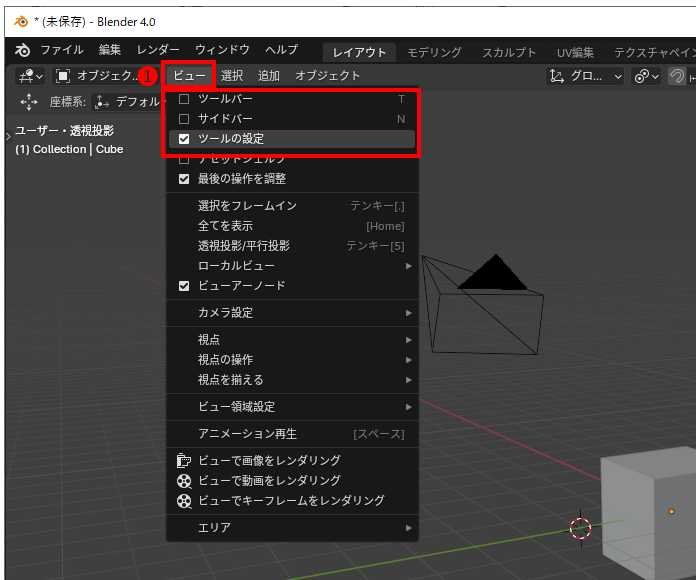Expand the カメラ設定 submenu
This screenshot has width=696, height=580.
coord(290,313)
